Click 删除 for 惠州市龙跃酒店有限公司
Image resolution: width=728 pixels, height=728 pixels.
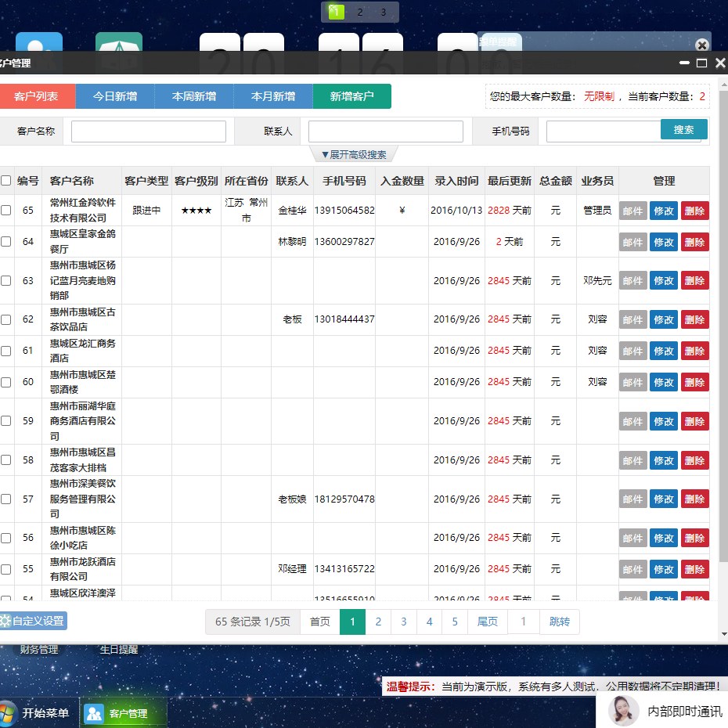point(694,569)
